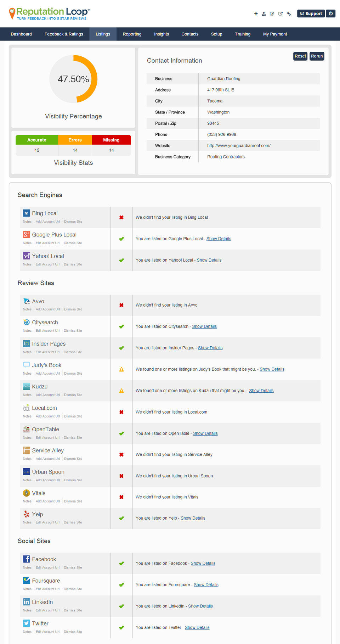Click the visibility percentage donut chart
The height and width of the screenshot is (644, 340).
73,79
